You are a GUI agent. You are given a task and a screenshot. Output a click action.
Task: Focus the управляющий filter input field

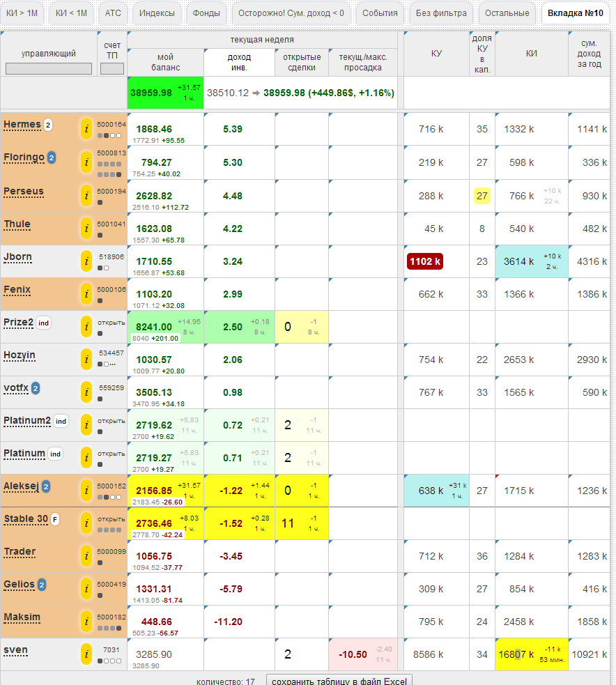pos(49,68)
